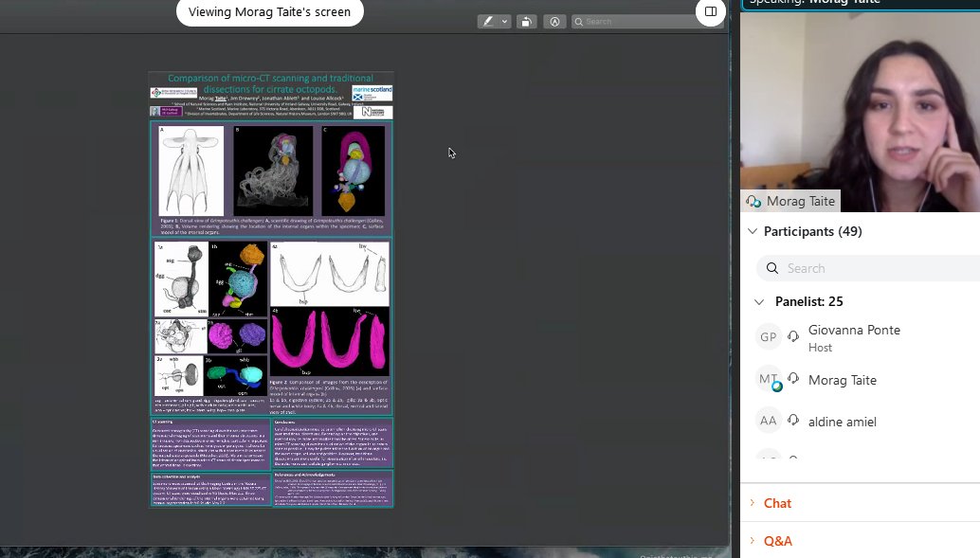The height and width of the screenshot is (558, 980).
Task: Click the magnifier icon in participants search
Action: [772, 268]
